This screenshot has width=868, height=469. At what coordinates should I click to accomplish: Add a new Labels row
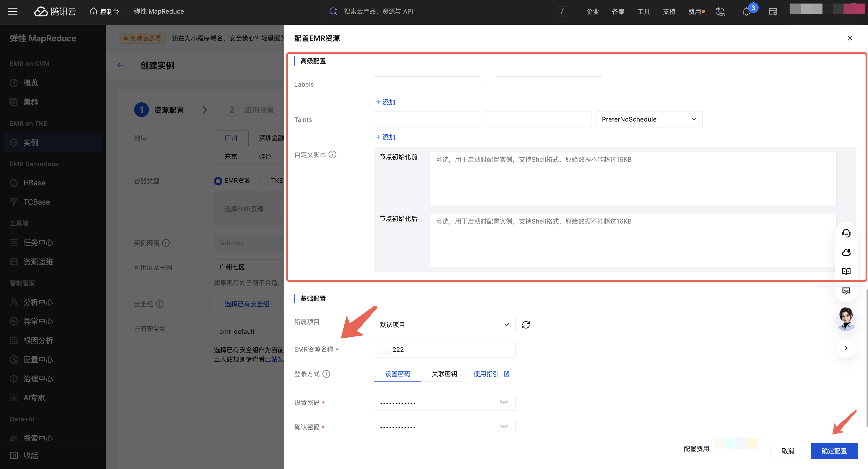tap(385, 102)
